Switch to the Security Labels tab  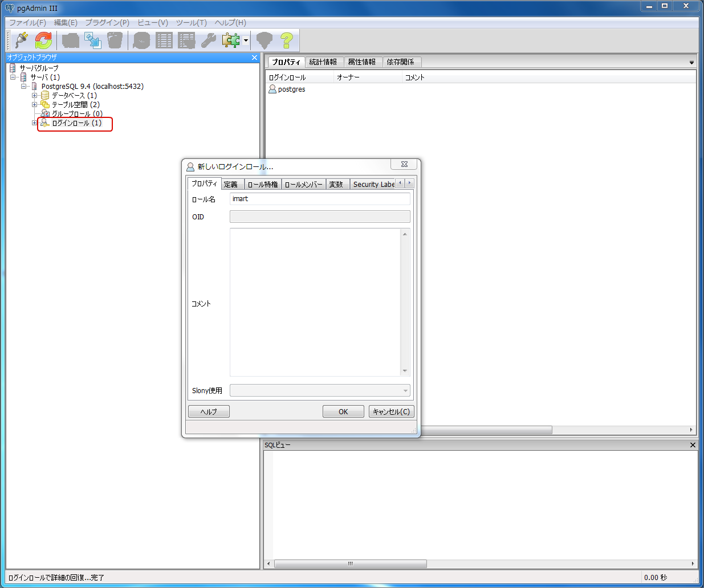(x=373, y=184)
